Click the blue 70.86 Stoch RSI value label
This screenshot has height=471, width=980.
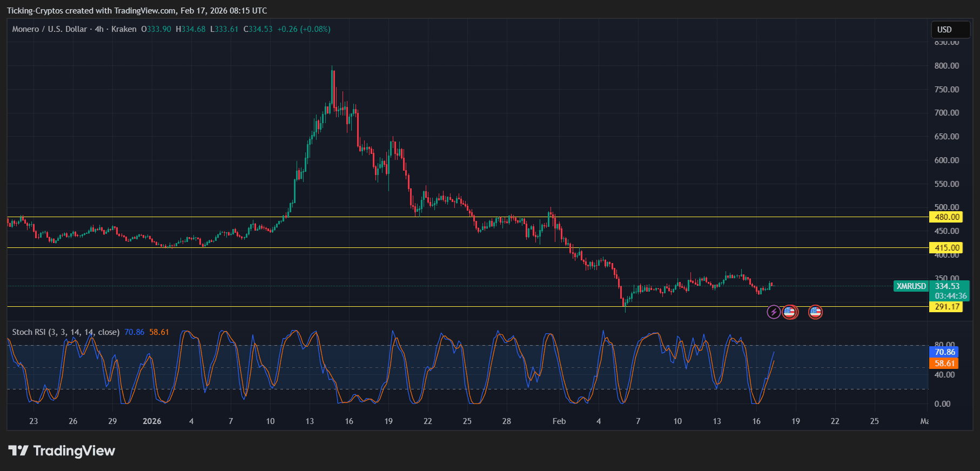944,352
